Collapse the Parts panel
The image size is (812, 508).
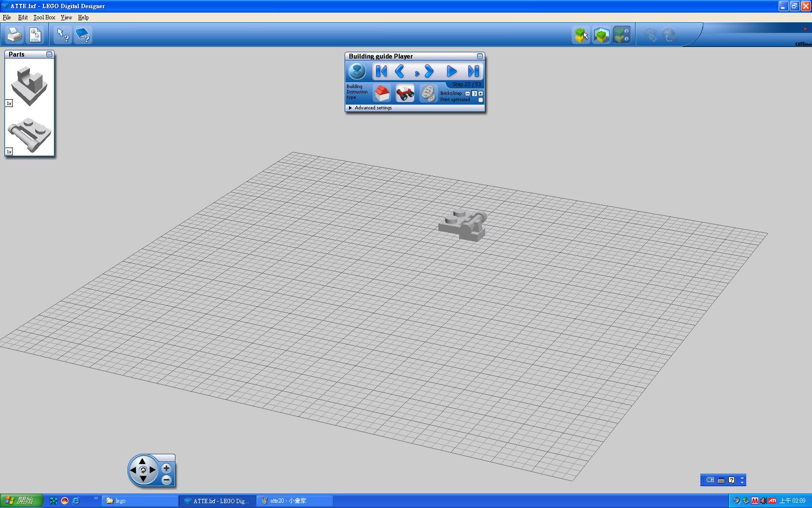49,54
